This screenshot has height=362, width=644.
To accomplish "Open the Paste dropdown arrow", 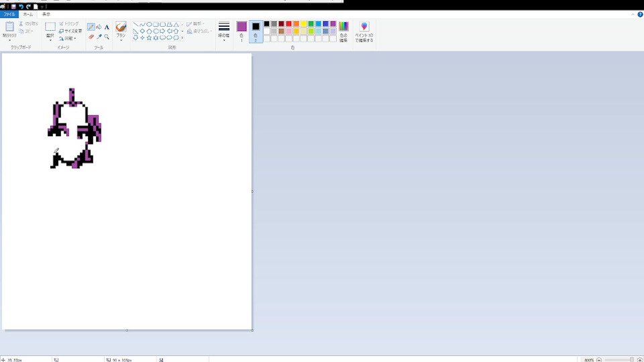I will [x=9, y=40].
